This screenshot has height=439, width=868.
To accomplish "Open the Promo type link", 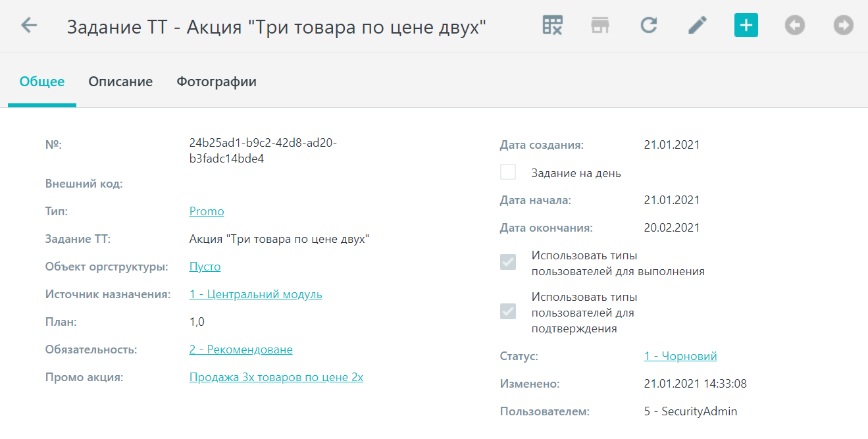I will [207, 211].
